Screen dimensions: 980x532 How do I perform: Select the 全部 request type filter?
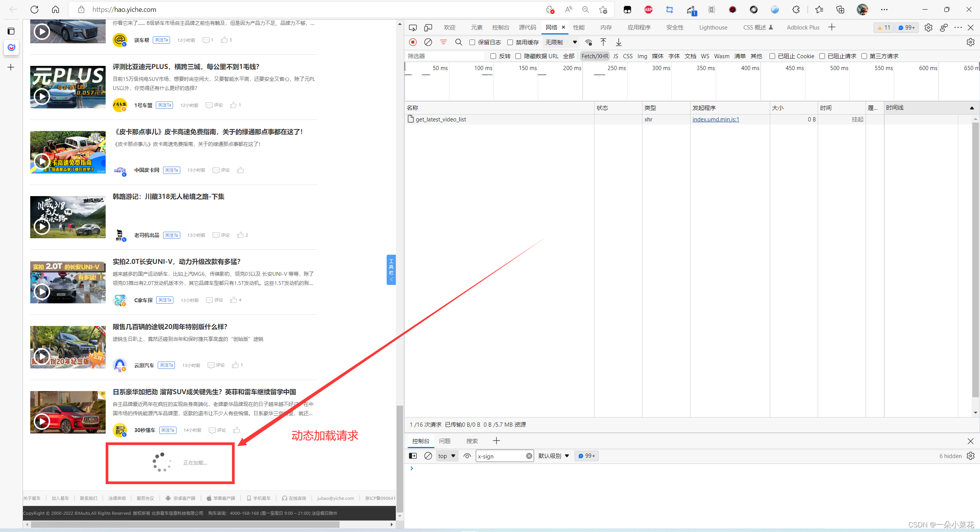point(569,56)
